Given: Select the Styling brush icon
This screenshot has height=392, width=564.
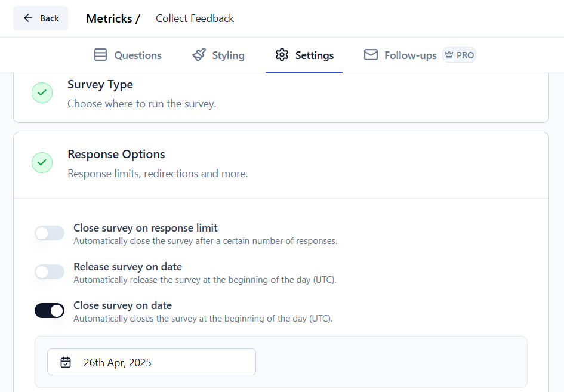Looking at the screenshot, I should [x=198, y=54].
